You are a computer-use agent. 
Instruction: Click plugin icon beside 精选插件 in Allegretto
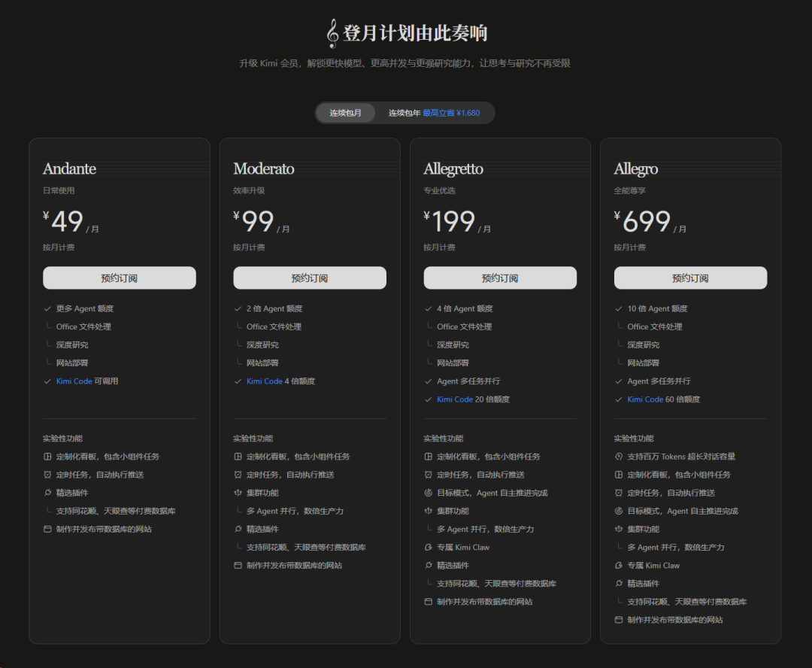pyautogui.click(x=429, y=566)
